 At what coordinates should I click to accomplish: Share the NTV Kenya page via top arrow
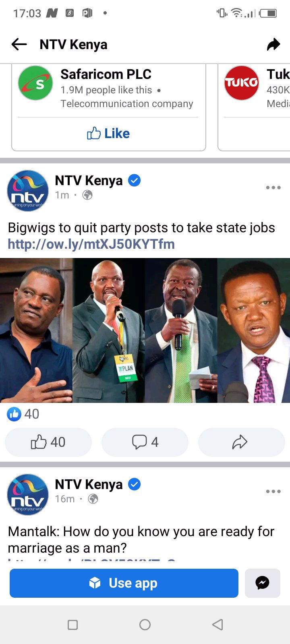(273, 44)
